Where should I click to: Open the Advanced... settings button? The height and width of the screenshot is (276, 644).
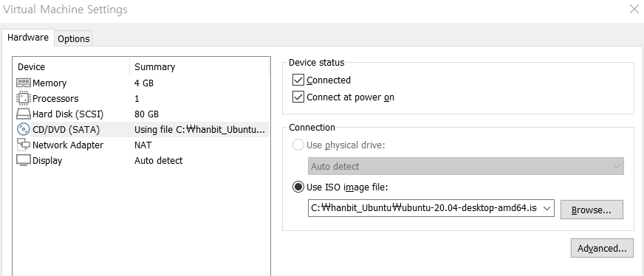click(x=602, y=248)
